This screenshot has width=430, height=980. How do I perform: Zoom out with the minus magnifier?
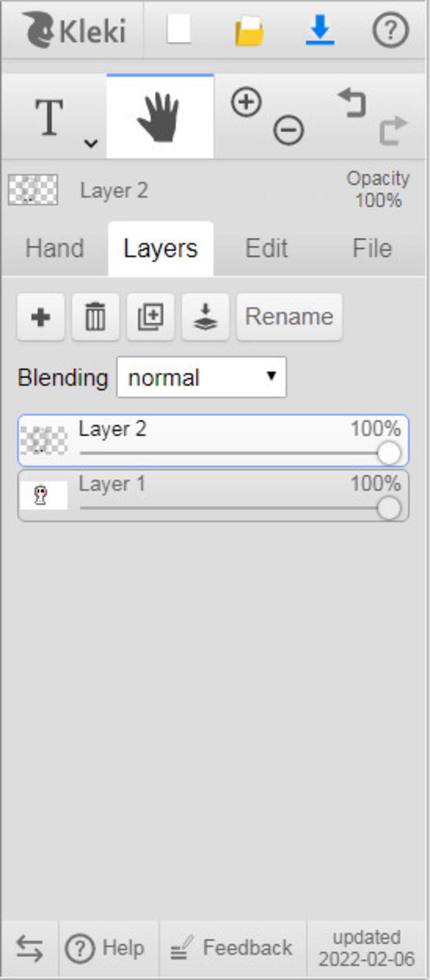pyautogui.click(x=288, y=130)
